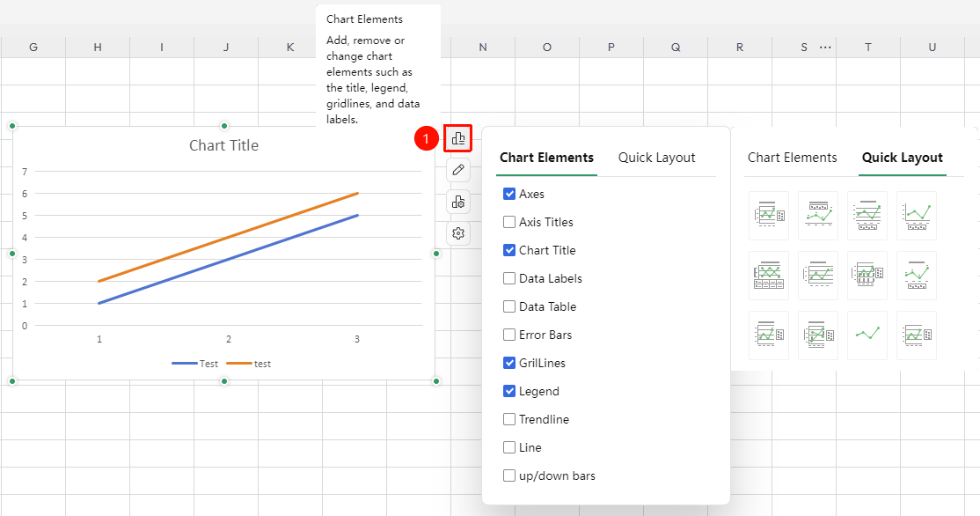The height and width of the screenshot is (516, 980).
Task: Select the bold Quick Layout tab above the thumbnails
Action: (903, 158)
